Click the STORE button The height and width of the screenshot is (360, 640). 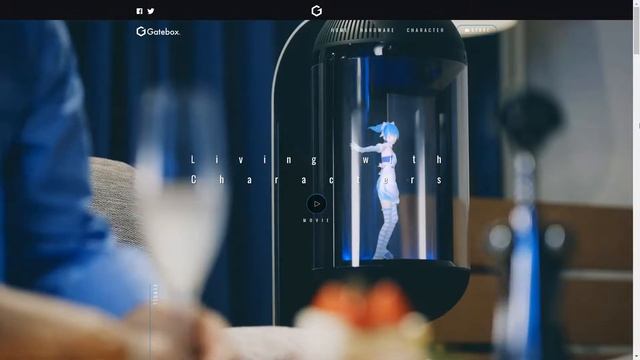[477, 30]
